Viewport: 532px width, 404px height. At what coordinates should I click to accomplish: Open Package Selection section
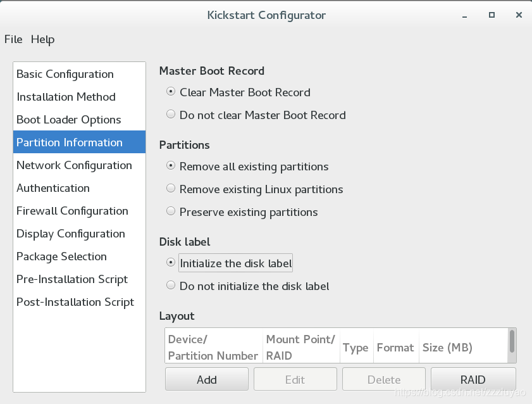(80, 256)
